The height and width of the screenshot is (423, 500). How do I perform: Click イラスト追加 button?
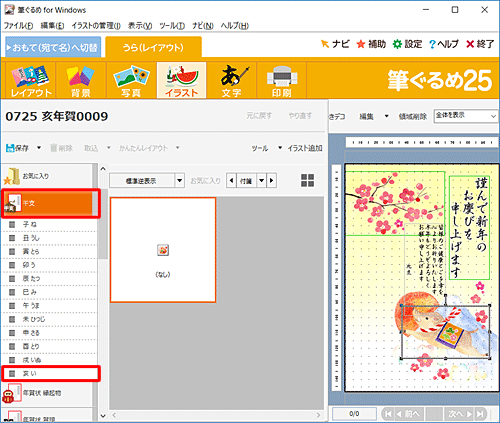click(305, 148)
